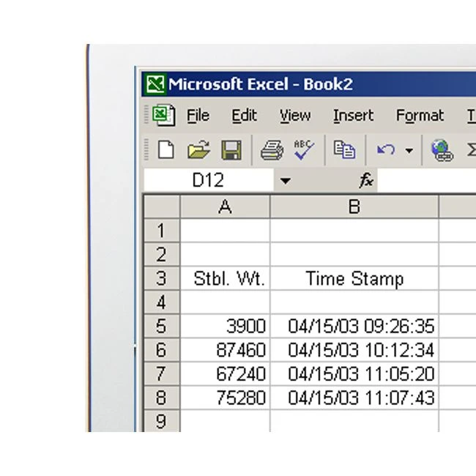Click the Insert Function fx button
The width and height of the screenshot is (476, 476).
pyautogui.click(x=366, y=180)
